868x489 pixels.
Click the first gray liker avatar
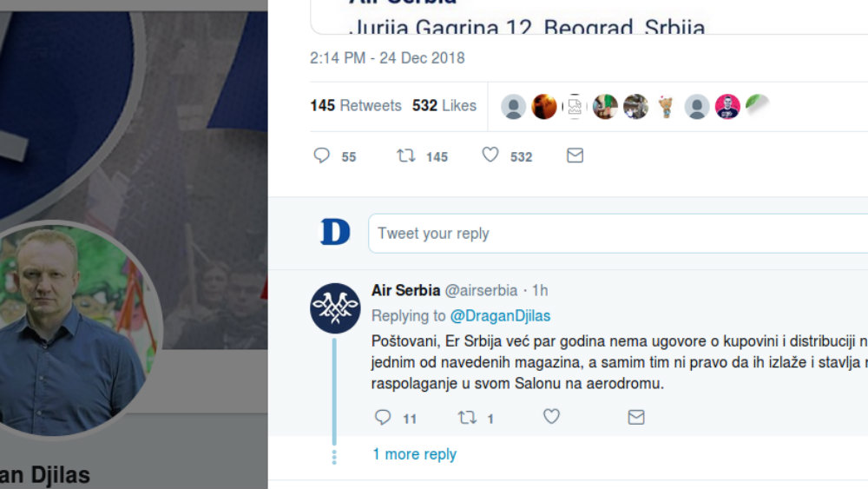point(514,107)
